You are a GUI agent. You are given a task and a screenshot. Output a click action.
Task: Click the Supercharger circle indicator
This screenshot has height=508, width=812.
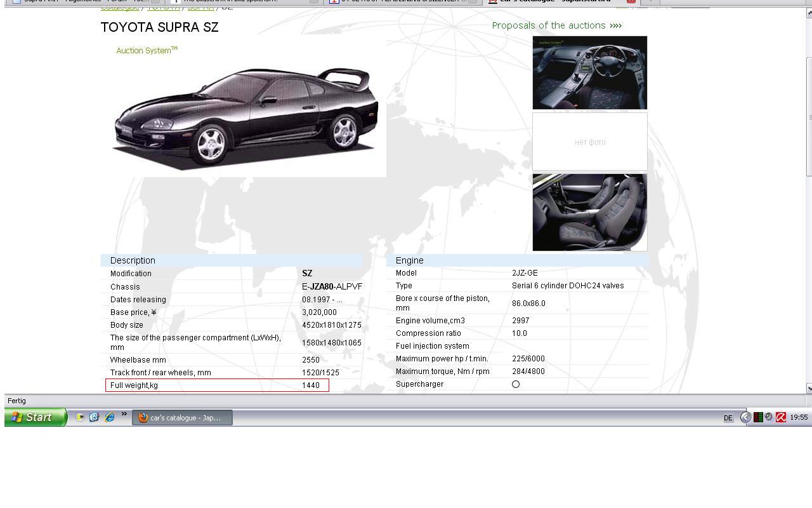516,384
